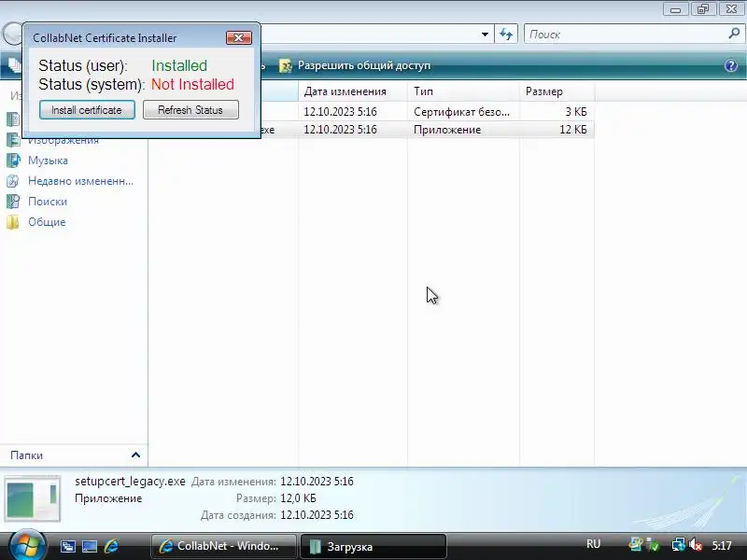Click Разрешить общий доступ in the command bar
This screenshot has height=560, width=747.
[364, 65]
